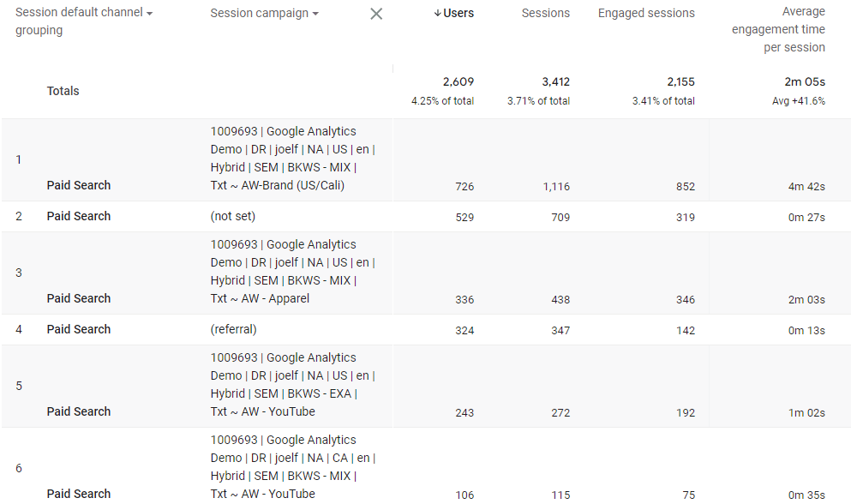
Task: Select the BKWS - EXA YouTube campaign row
Action: point(425,386)
